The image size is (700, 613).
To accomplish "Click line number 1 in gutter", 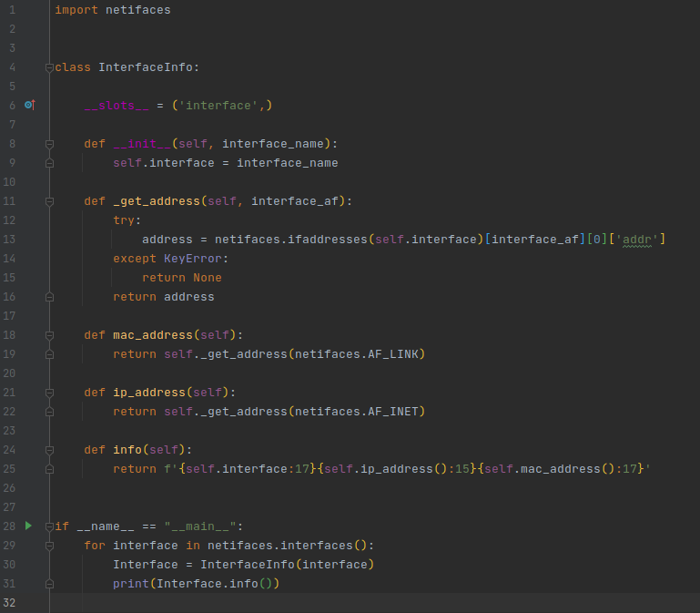I will pos(12,10).
